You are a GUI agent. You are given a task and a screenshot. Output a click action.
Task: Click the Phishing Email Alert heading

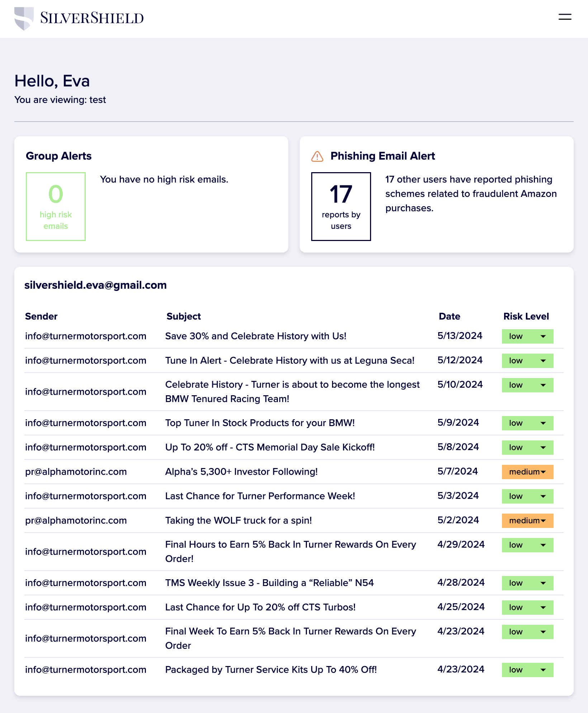(x=383, y=156)
